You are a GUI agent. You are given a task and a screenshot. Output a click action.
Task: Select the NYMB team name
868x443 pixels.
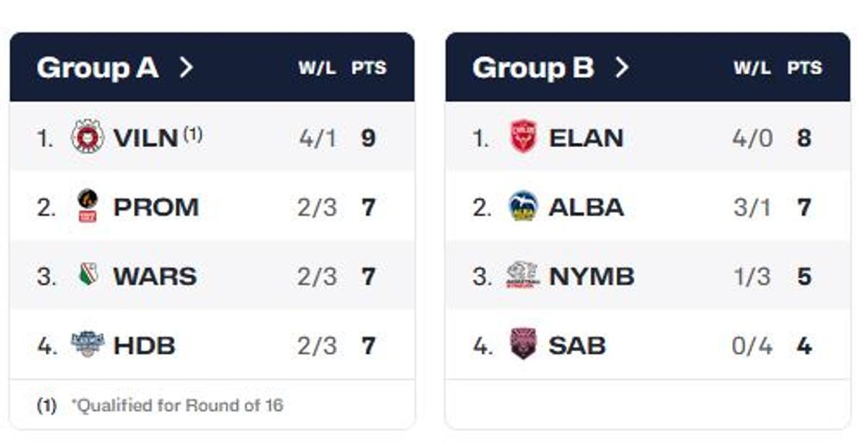[591, 277]
